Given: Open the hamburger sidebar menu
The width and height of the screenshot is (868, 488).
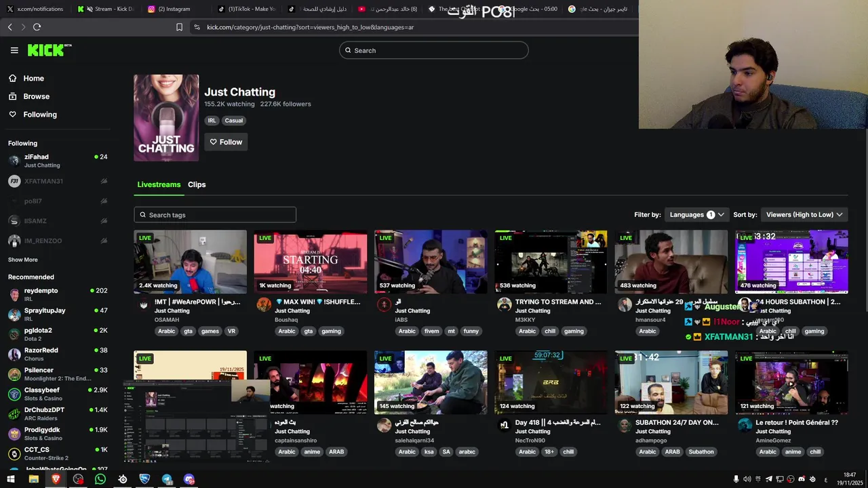Looking at the screenshot, I should coord(14,50).
